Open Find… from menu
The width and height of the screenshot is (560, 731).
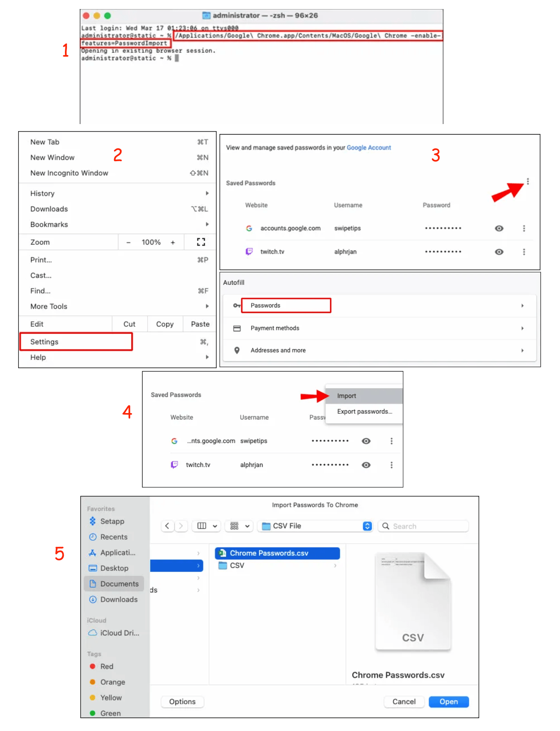pos(117,291)
